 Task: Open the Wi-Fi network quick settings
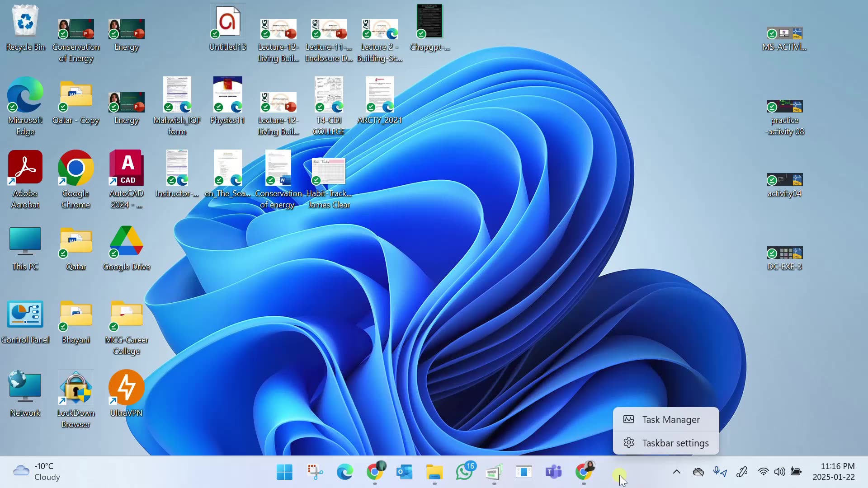[763, 472]
